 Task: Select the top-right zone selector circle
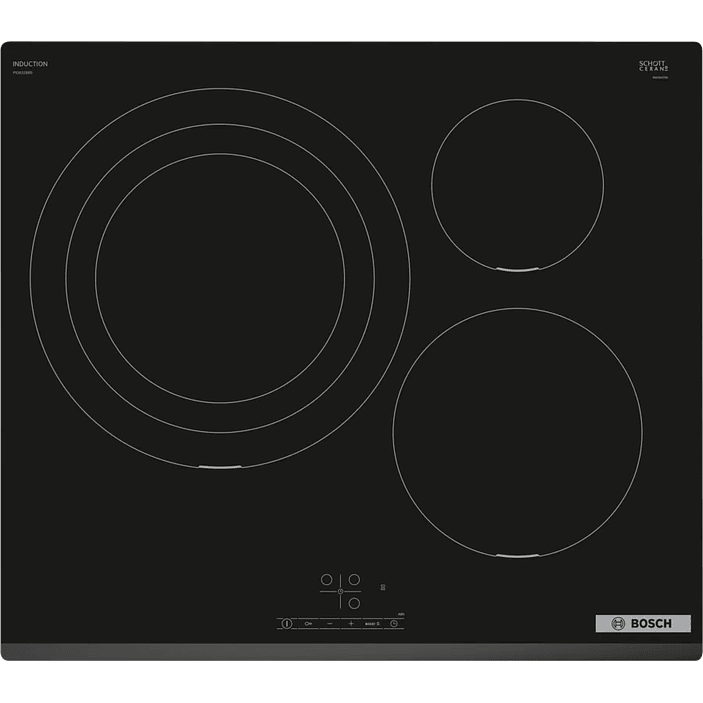354,579
